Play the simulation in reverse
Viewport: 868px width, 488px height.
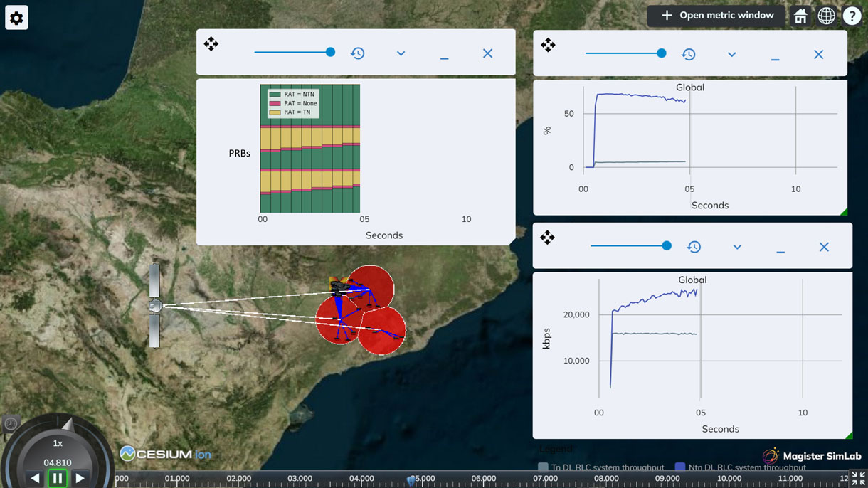pyautogui.click(x=35, y=478)
